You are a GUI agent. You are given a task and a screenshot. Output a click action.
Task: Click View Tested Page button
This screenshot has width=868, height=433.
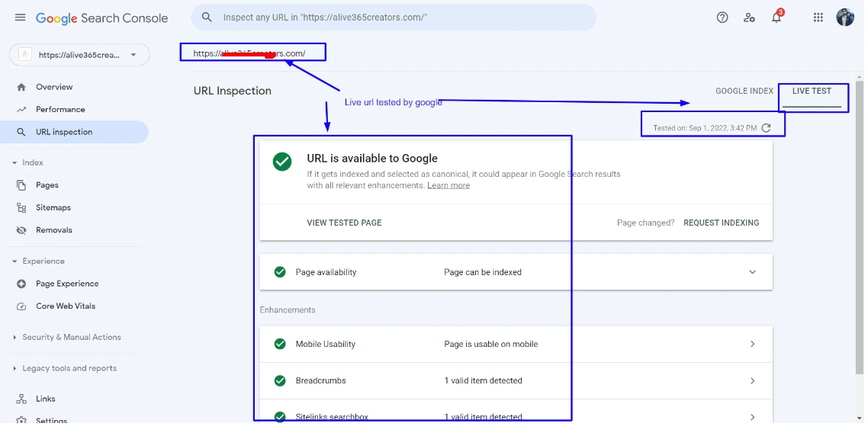tap(344, 223)
